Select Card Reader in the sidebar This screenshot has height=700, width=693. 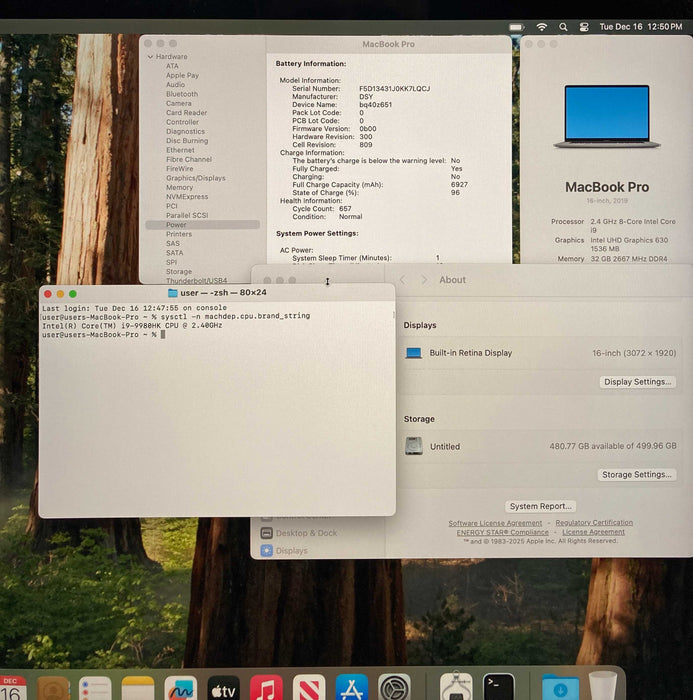click(187, 113)
